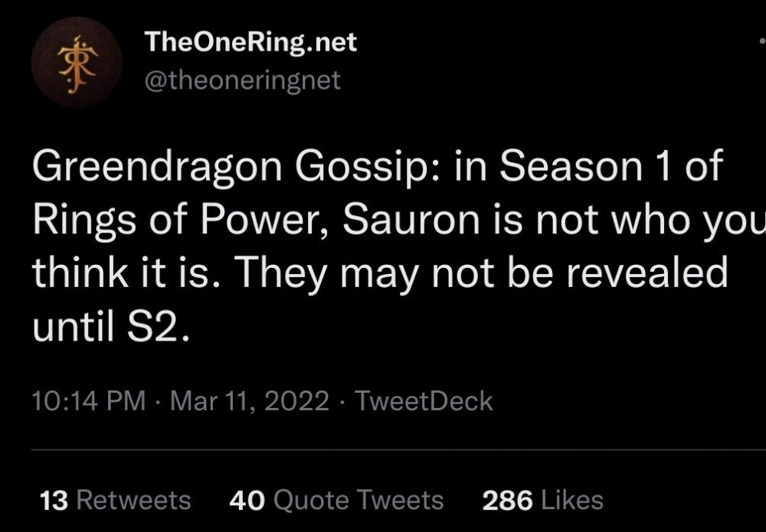Click the number 286 before Likes
The width and height of the screenshot is (766, 532).
coord(507,500)
